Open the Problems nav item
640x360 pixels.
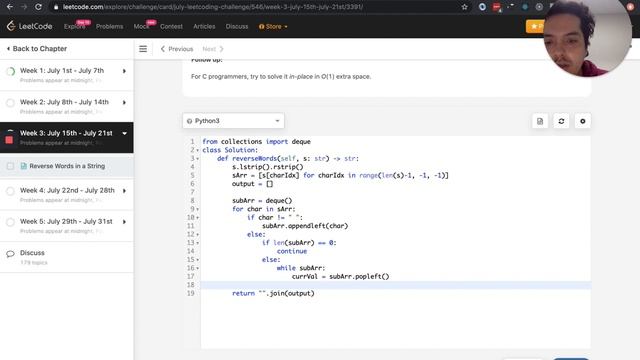109,27
